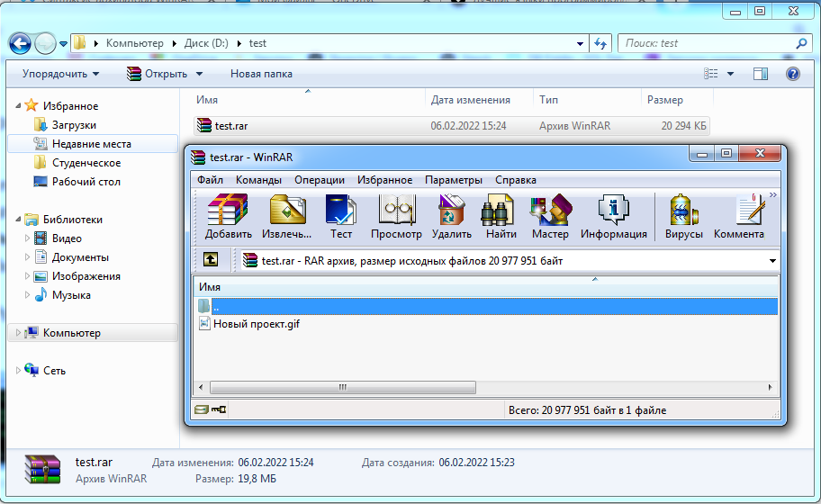Select test.rar file in Explorer list
The height and width of the screenshot is (504, 821).
click(x=452, y=126)
